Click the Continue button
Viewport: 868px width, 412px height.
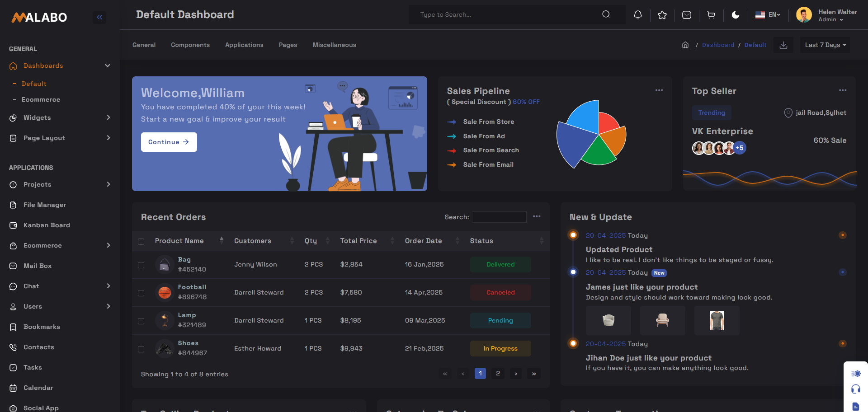coord(169,142)
